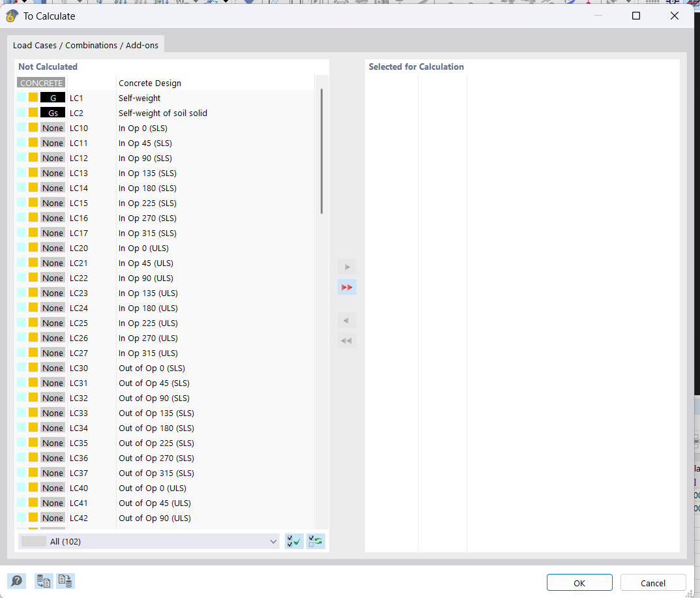
Task: Switch to Load Cases / Combinations / Add-ons tab
Action: pos(85,46)
